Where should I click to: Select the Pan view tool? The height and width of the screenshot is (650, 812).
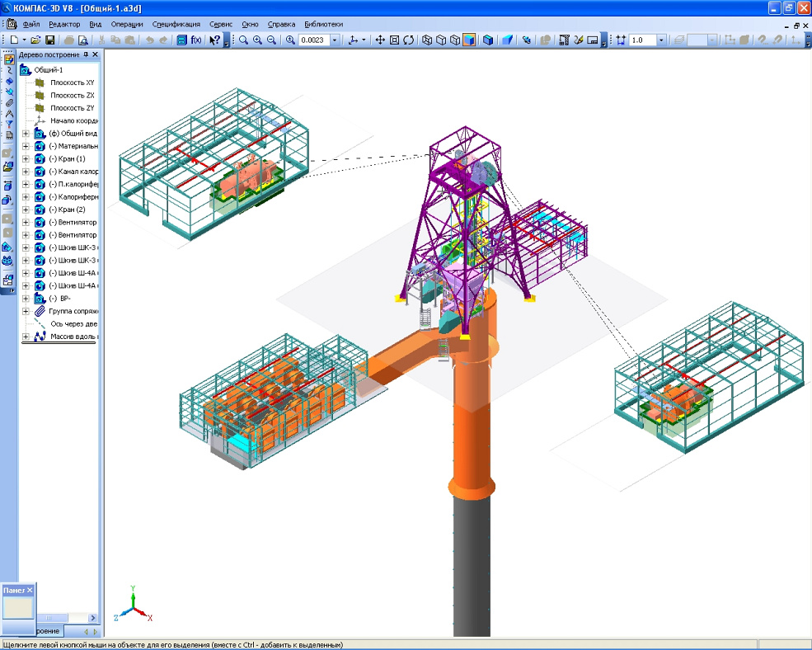pos(380,40)
